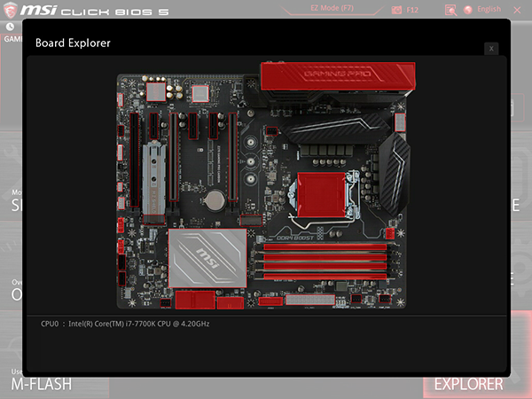Select the middle long PCIe x16 slot
Viewport: 532px width, 399px height.
click(174, 157)
